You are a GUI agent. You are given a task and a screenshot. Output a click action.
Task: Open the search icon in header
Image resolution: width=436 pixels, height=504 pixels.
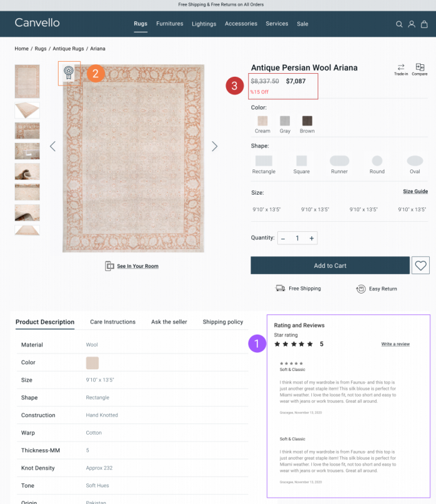click(x=399, y=25)
